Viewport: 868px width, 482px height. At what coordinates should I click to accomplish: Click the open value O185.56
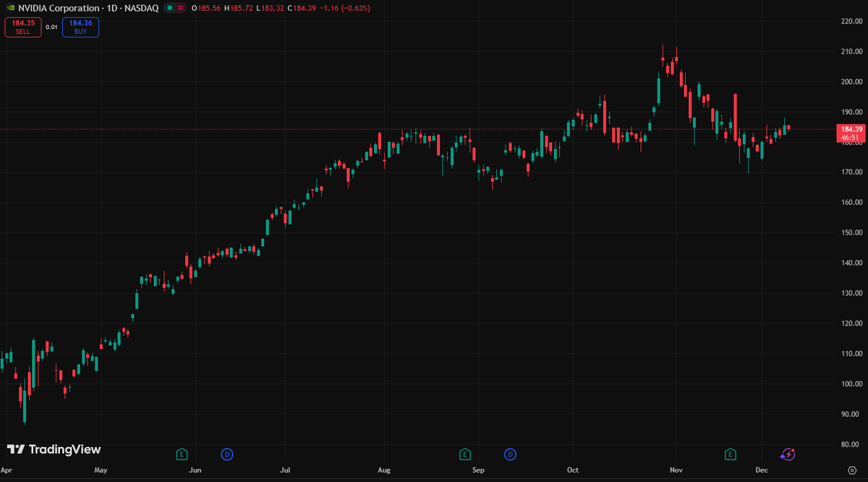click(206, 8)
